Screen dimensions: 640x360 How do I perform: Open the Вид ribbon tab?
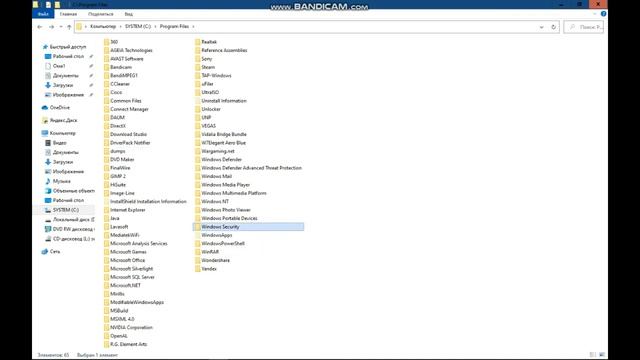tap(129, 14)
